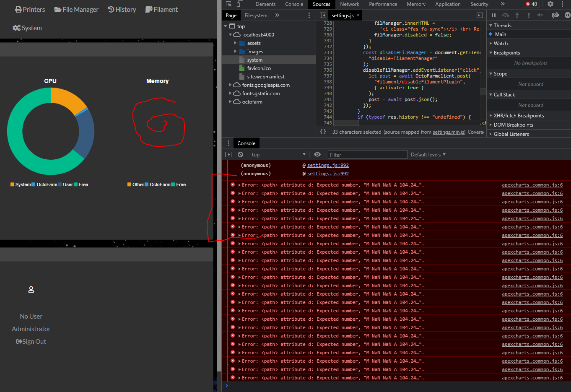The height and width of the screenshot is (392, 571).
Task: Open the Default levels dropdown
Action: click(427, 154)
